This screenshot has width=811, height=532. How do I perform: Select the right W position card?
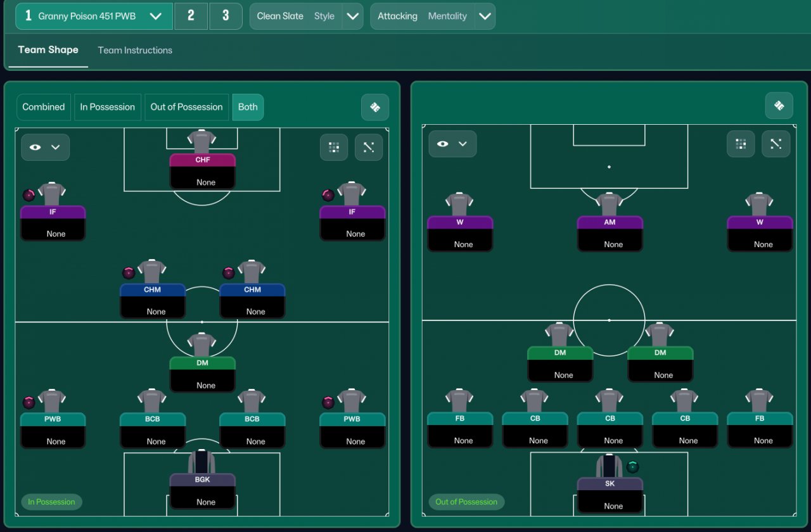coord(760,234)
